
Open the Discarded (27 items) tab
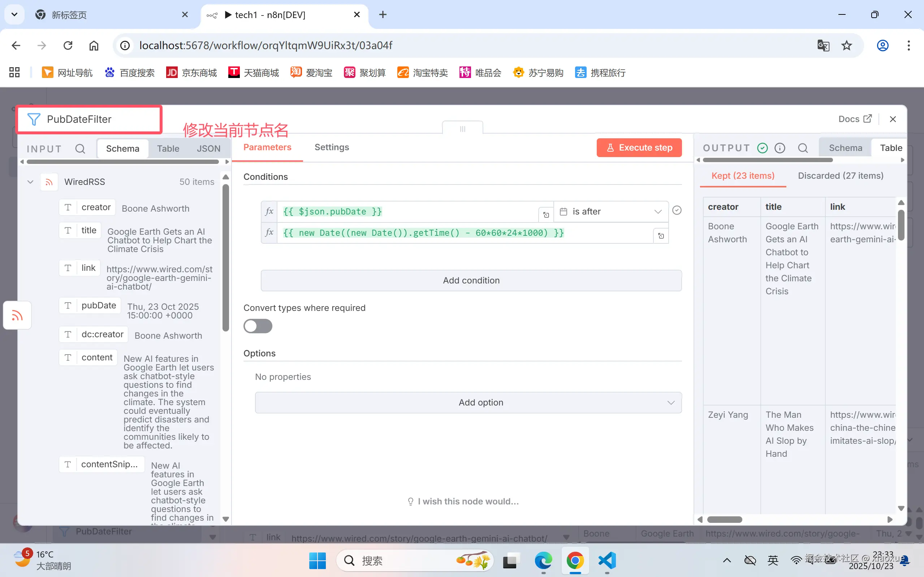tap(841, 175)
